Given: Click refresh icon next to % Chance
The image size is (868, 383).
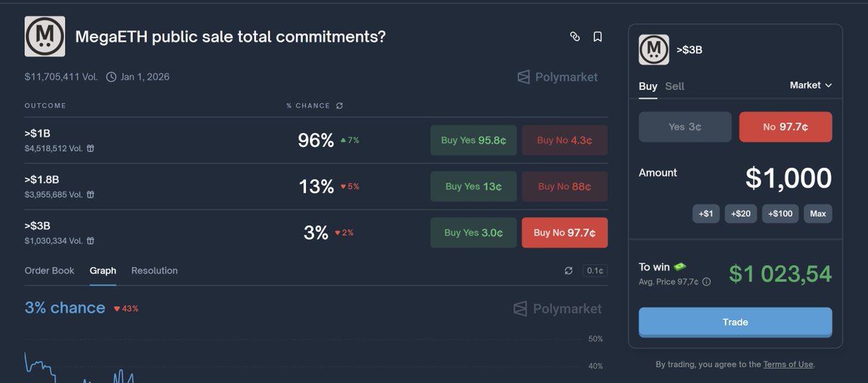Looking at the screenshot, I should (x=339, y=106).
